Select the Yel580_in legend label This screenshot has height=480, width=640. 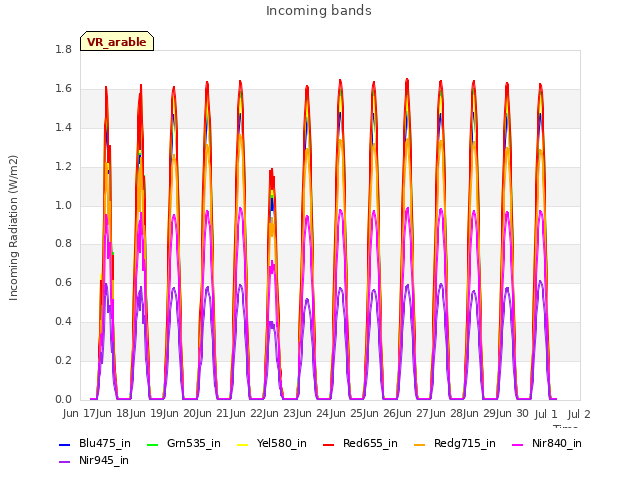coord(282,444)
